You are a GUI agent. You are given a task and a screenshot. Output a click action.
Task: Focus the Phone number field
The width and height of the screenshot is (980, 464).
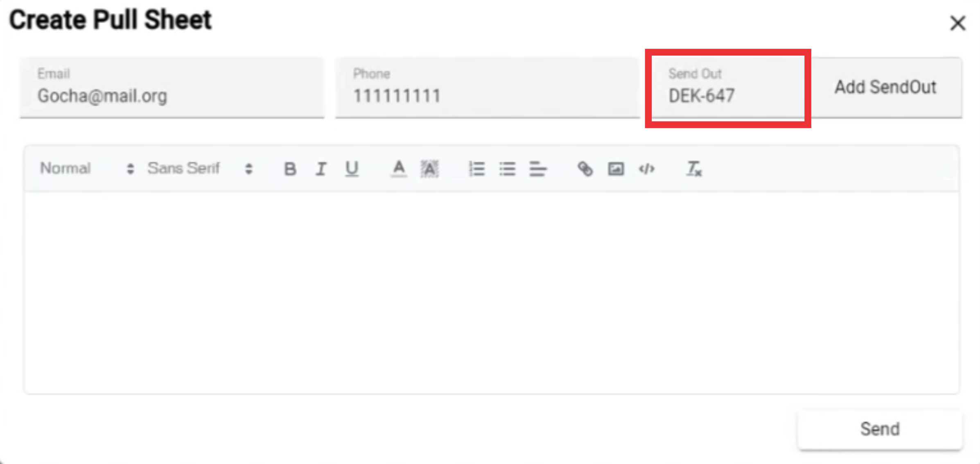point(487,88)
